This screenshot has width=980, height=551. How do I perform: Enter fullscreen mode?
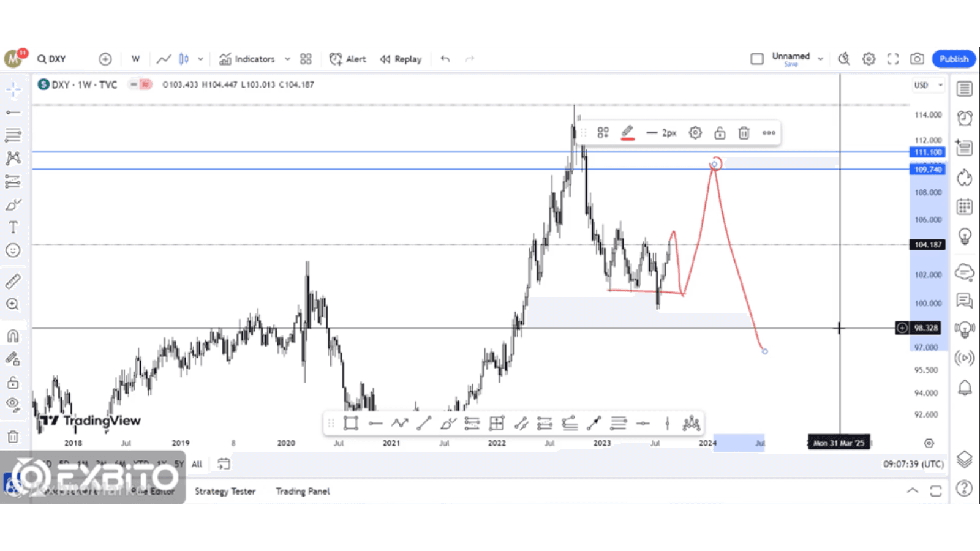[x=893, y=59]
